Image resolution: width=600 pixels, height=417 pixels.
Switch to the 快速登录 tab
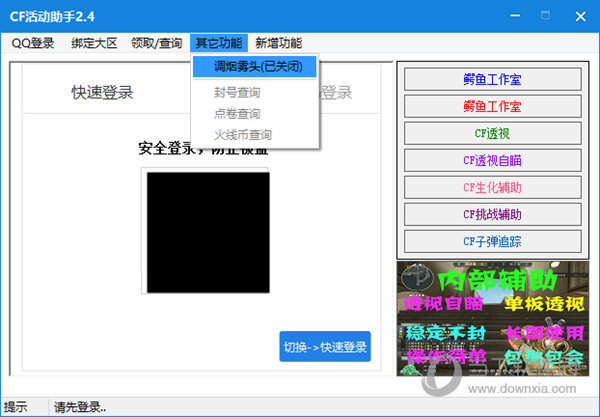[x=102, y=93]
